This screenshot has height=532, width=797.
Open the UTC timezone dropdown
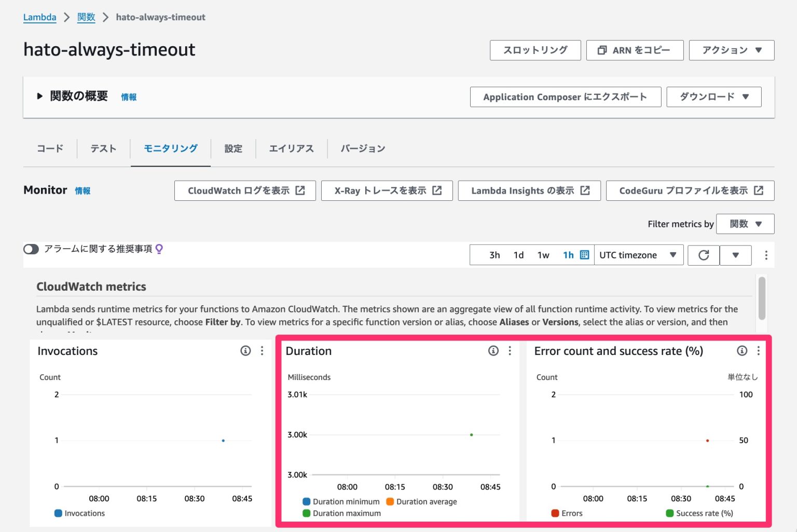(x=638, y=255)
